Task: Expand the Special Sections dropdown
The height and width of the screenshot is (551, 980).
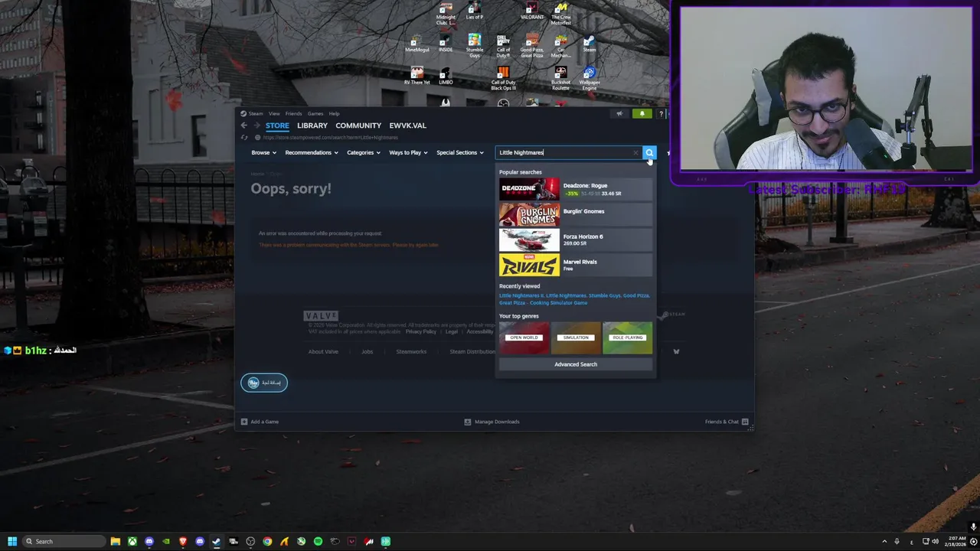Action: coord(460,152)
